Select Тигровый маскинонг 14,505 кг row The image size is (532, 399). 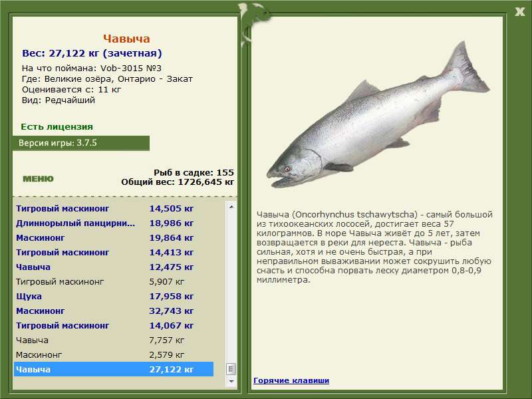114,208
